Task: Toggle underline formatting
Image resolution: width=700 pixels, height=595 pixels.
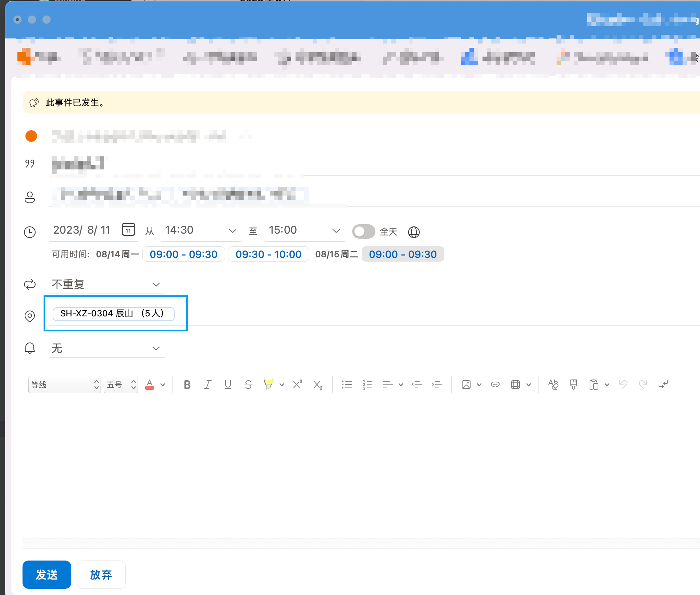Action: click(x=228, y=385)
